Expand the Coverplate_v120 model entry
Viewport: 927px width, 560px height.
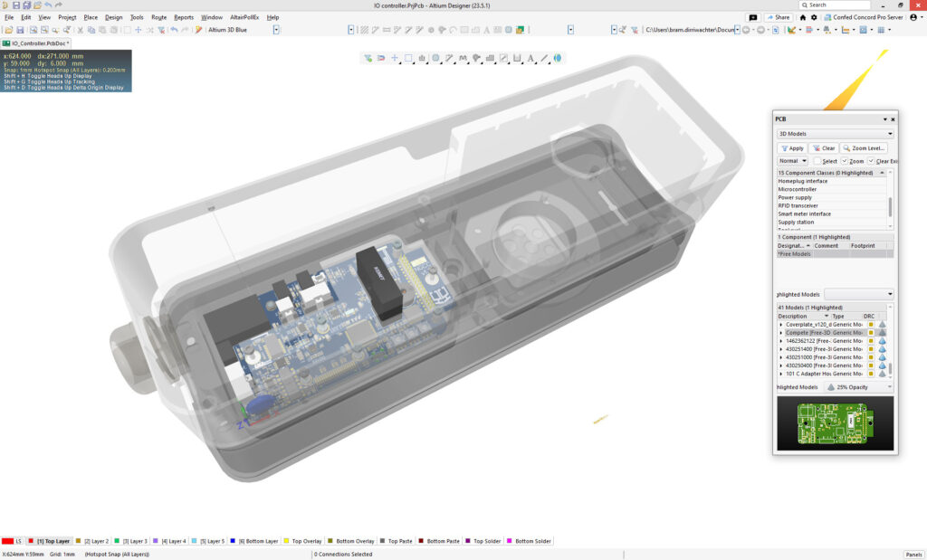click(x=781, y=326)
